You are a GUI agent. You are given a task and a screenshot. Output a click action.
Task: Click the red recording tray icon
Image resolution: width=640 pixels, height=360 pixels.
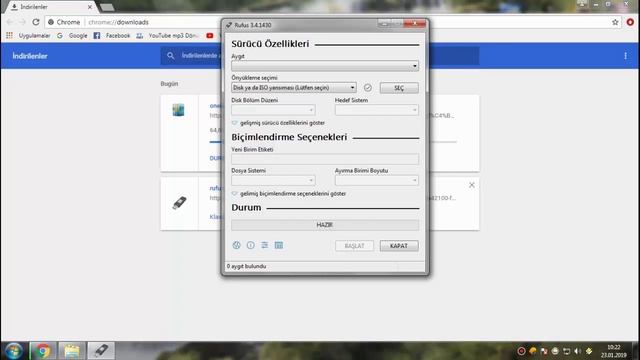(x=521, y=351)
